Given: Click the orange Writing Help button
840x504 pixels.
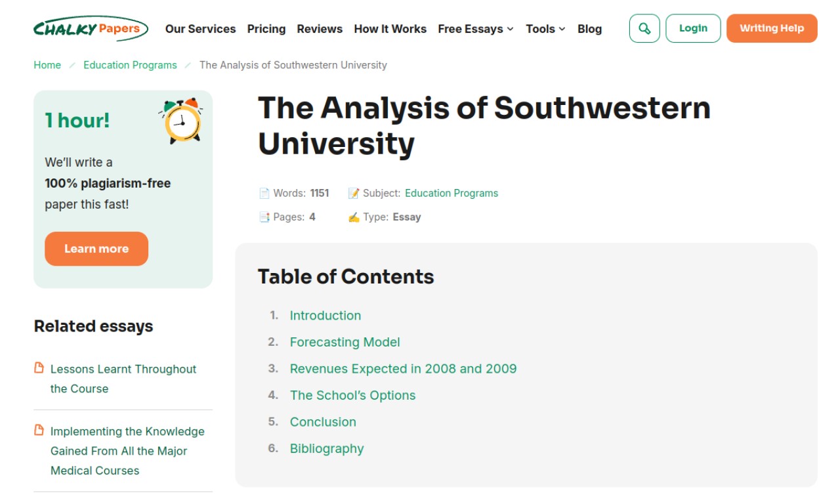Looking at the screenshot, I should click(x=772, y=29).
